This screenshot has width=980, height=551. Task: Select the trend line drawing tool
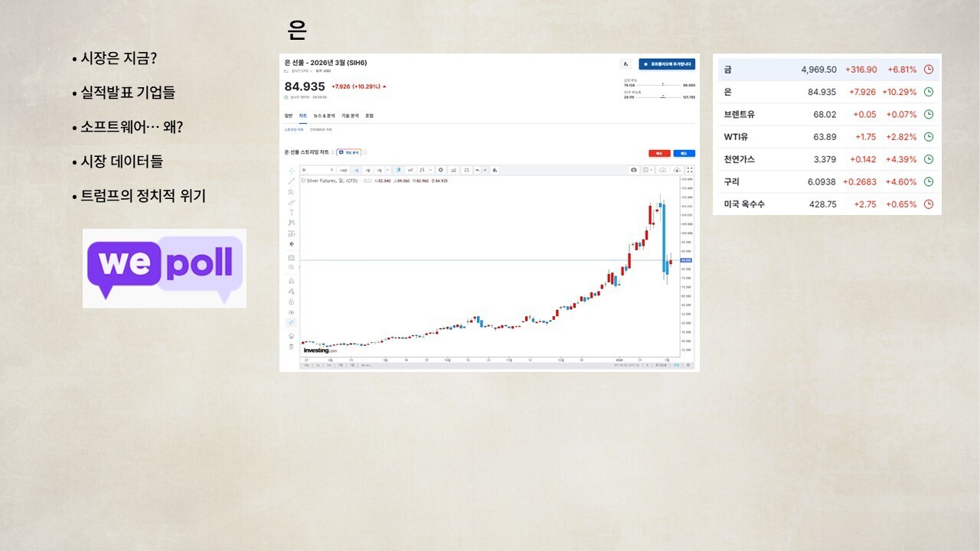tap(291, 181)
